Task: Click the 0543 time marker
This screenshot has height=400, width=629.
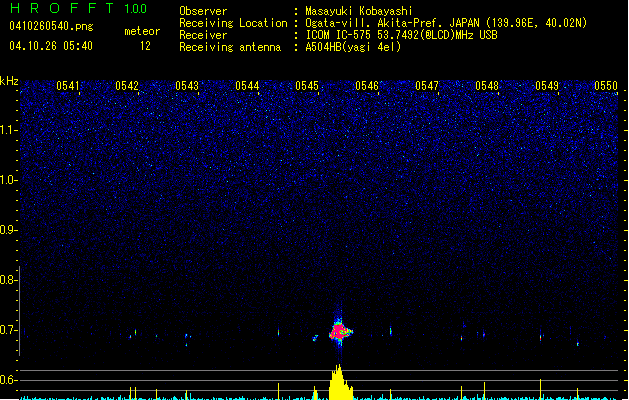Action: [x=187, y=85]
